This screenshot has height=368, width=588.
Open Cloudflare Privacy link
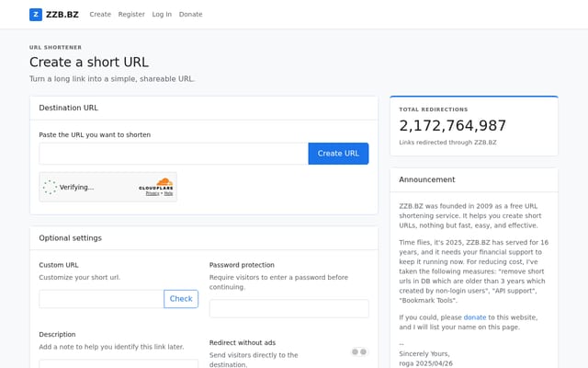pyautogui.click(x=153, y=193)
